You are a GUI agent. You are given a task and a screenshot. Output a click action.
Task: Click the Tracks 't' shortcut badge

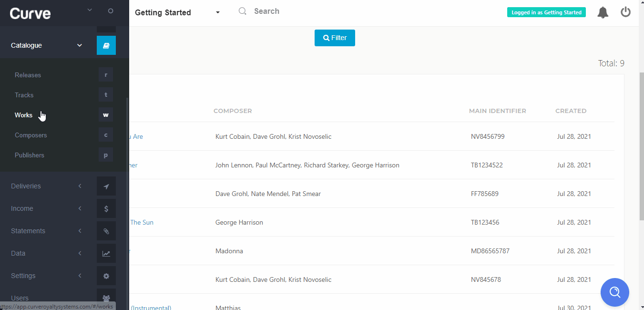coord(106,95)
